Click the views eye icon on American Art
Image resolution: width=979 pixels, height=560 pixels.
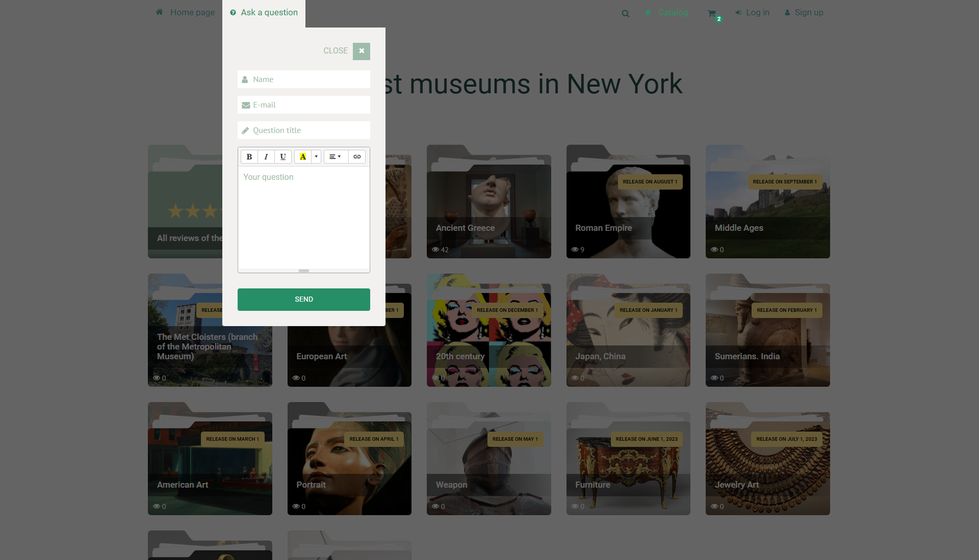pyautogui.click(x=157, y=506)
